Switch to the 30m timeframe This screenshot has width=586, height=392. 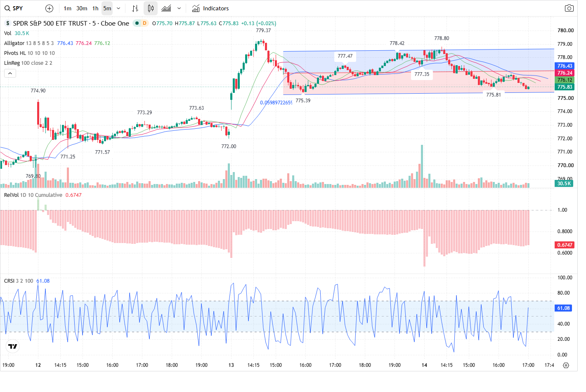click(82, 8)
